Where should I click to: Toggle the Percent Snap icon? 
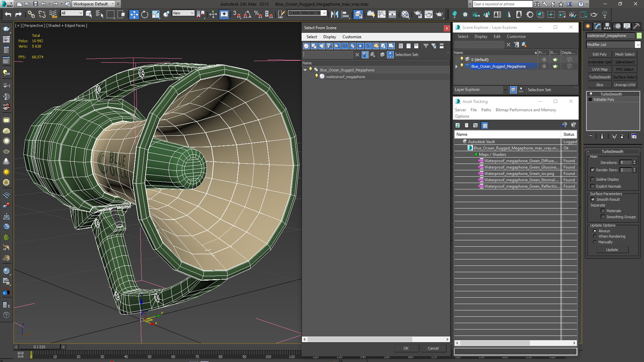pos(258,14)
